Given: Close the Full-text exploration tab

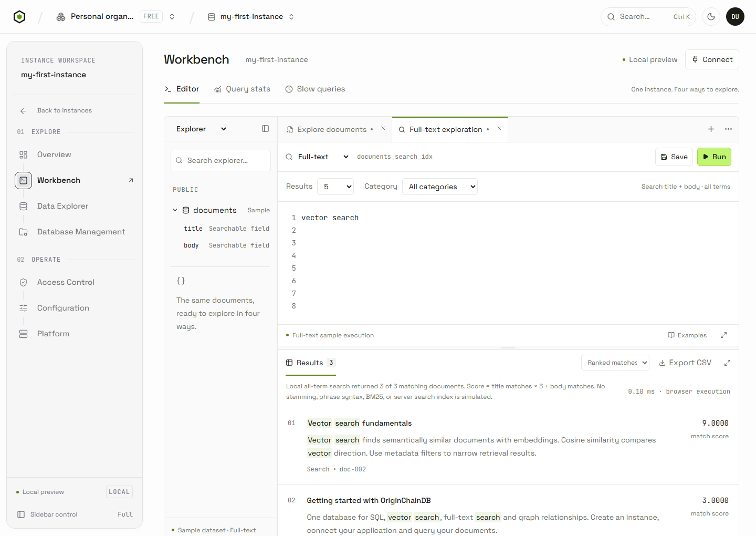Looking at the screenshot, I should (x=499, y=128).
